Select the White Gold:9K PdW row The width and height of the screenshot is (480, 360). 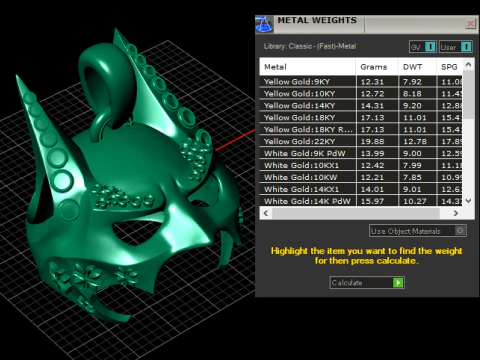coord(361,154)
